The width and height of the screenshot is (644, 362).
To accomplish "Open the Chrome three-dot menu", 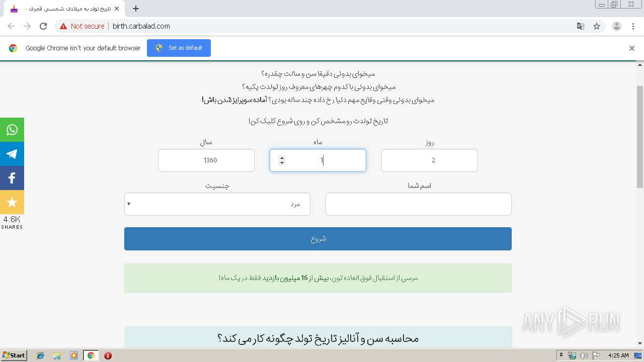I will point(633,26).
